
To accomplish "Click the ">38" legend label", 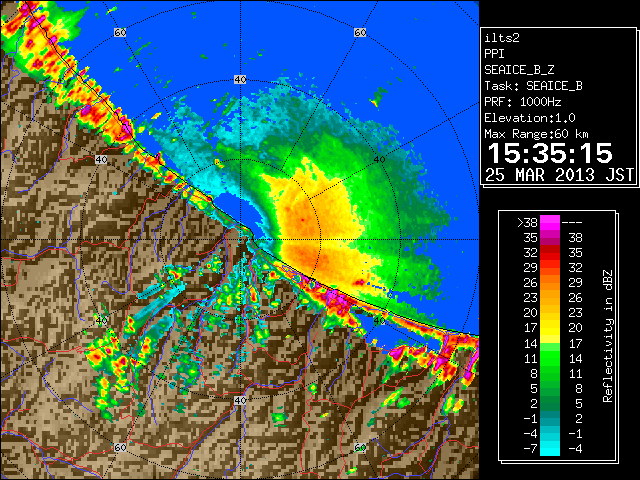I will 527,222.
